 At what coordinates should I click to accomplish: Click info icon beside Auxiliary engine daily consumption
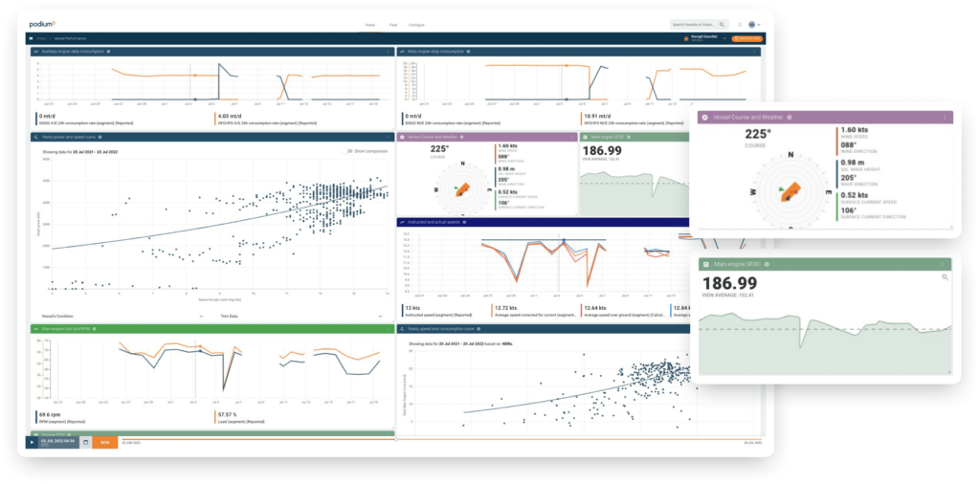click(108, 51)
